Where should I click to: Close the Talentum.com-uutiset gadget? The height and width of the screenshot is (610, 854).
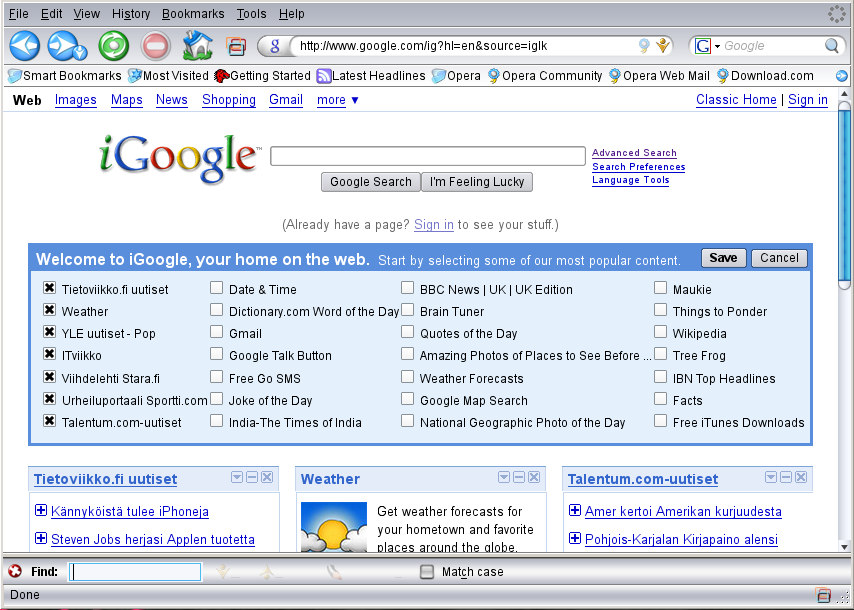click(x=801, y=478)
